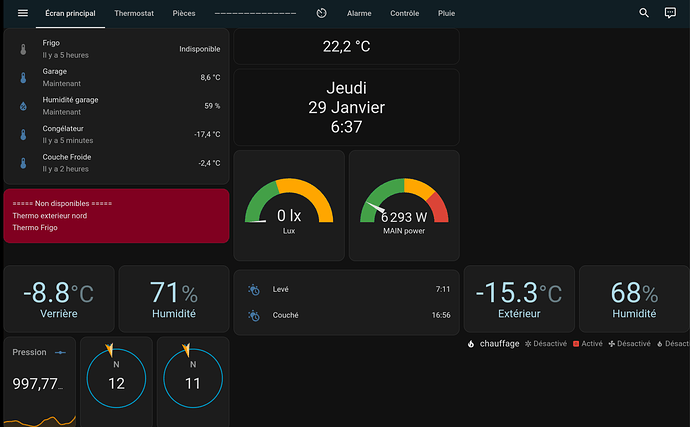Click the Frigo entity name
Screen dimensions: 690x427
click(x=51, y=43)
